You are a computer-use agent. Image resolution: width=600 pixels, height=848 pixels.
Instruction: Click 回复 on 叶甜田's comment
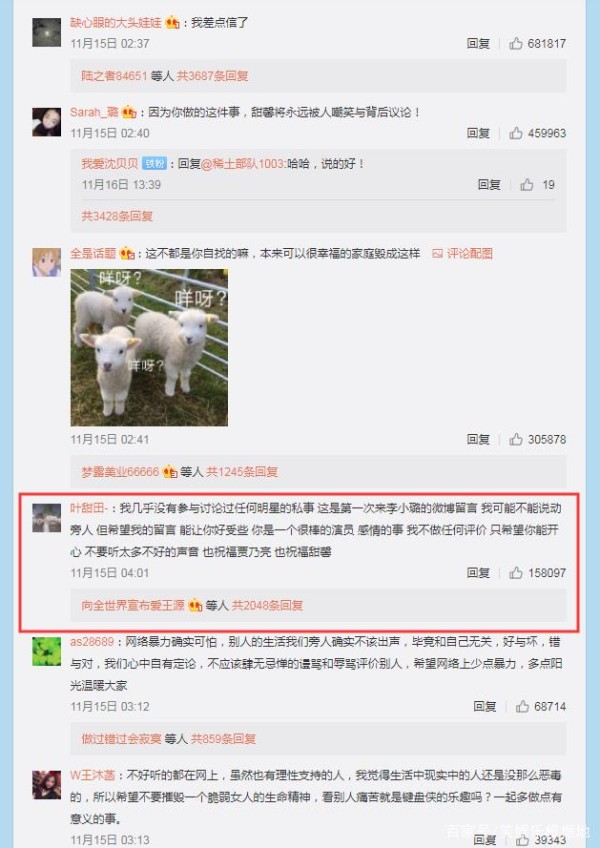(x=478, y=573)
